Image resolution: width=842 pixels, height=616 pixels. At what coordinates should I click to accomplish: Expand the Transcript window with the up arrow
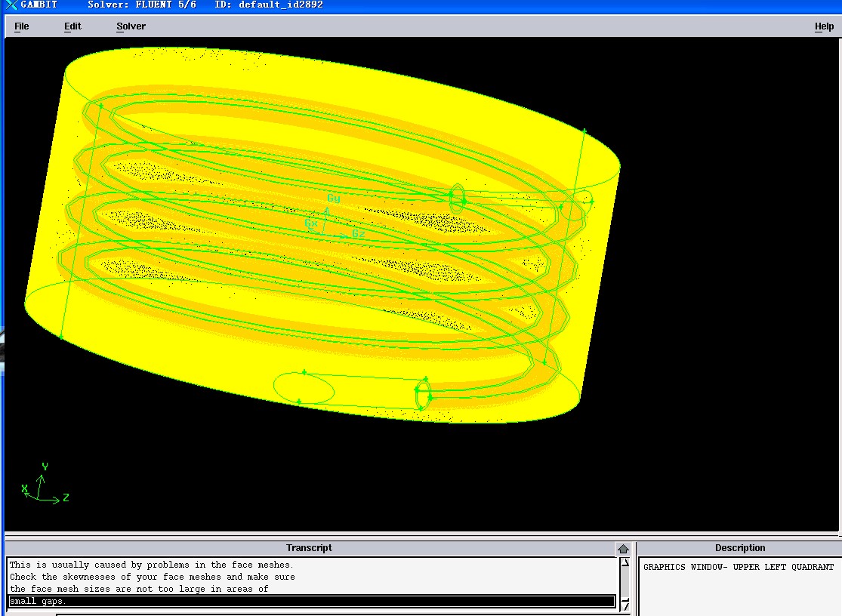(623, 549)
